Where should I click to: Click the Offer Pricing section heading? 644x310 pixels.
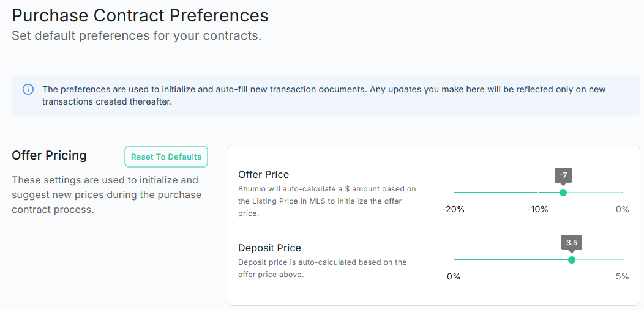click(x=49, y=155)
